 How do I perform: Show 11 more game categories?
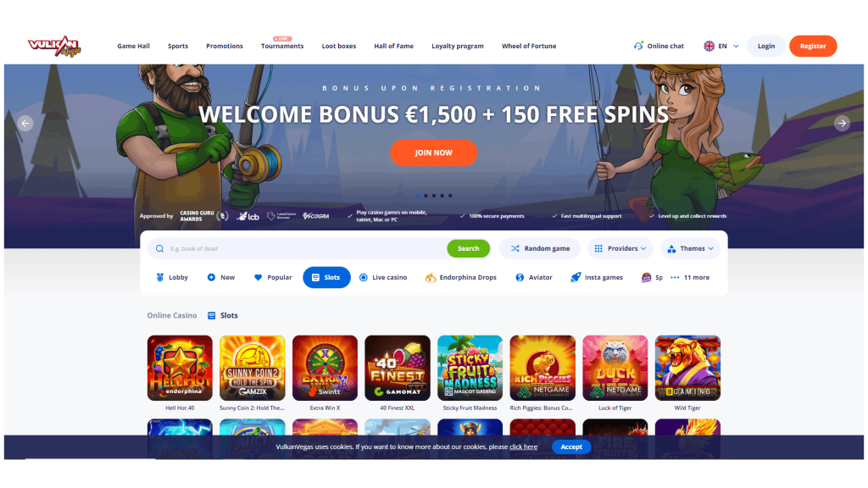[x=690, y=278]
